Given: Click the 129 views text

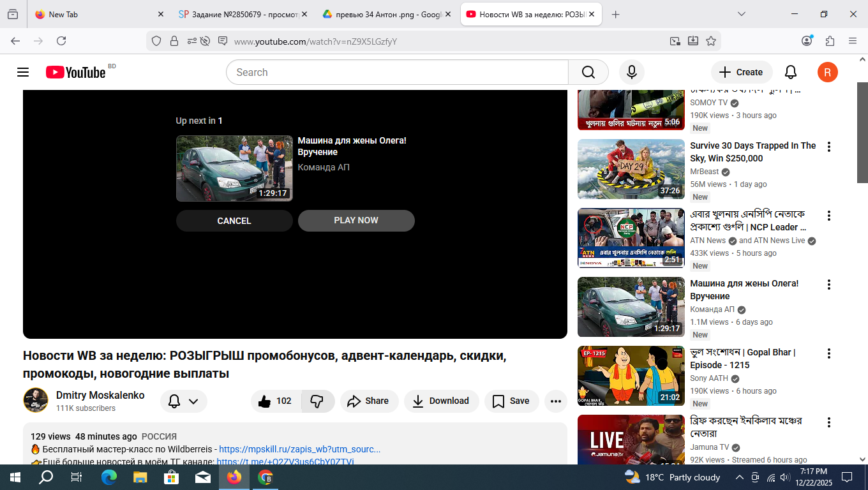Looking at the screenshot, I should [x=50, y=436].
